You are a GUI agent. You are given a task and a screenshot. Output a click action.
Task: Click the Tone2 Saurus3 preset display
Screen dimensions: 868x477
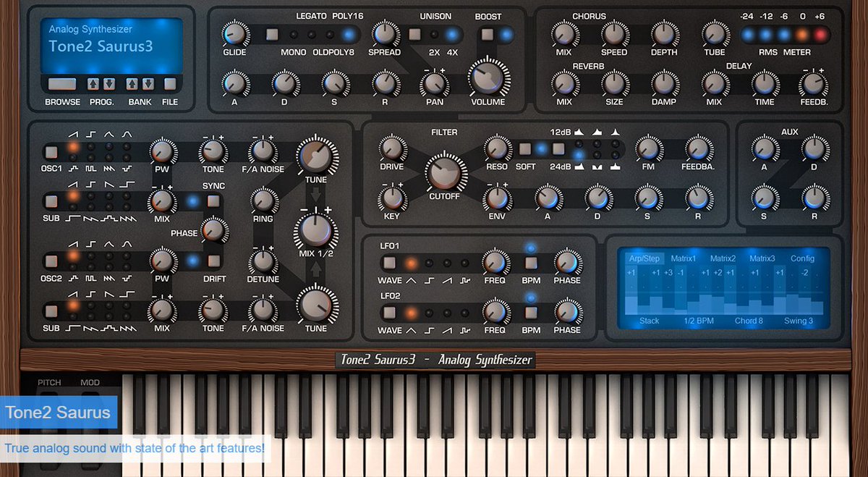(x=111, y=45)
